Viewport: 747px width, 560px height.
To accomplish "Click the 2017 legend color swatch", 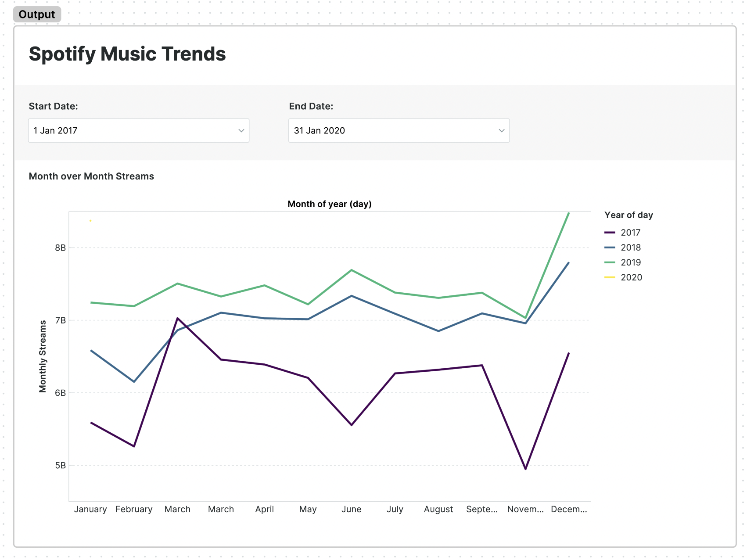I will pyautogui.click(x=610, y=233).
